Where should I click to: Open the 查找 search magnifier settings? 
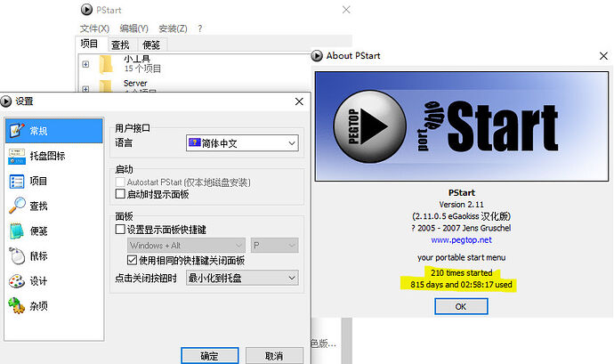tap(16, 206)
